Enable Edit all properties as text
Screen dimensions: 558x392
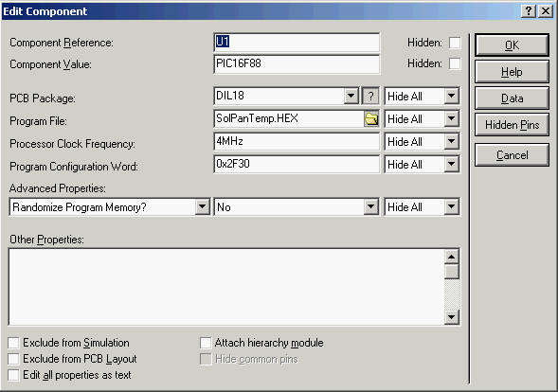[13, 375]
